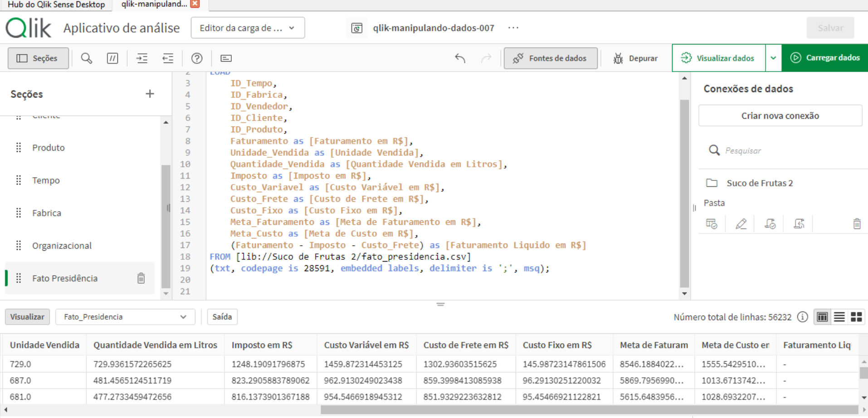
Task: Switch to table grid preview view
Action: click(822, 317)
